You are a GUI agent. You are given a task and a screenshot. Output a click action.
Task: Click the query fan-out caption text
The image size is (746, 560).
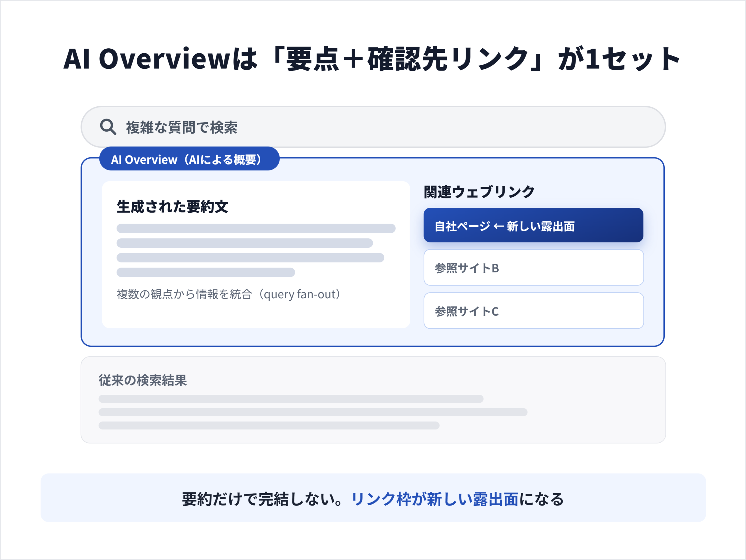click(228, 294)
